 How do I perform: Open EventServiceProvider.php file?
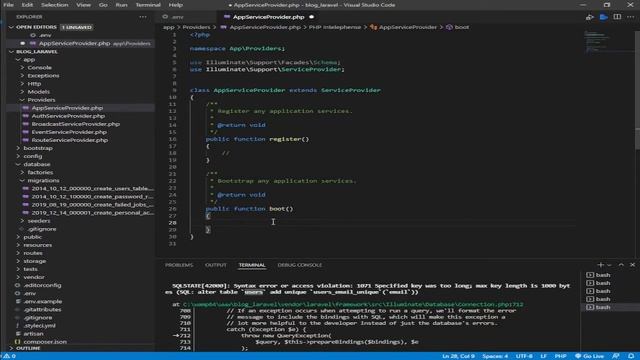coord(69,132)
